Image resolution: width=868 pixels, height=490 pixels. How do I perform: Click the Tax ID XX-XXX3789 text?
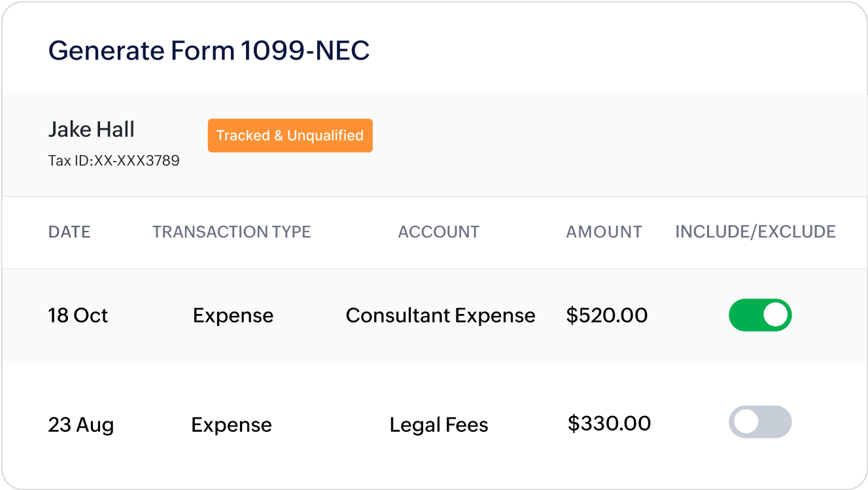pos(113,160)
